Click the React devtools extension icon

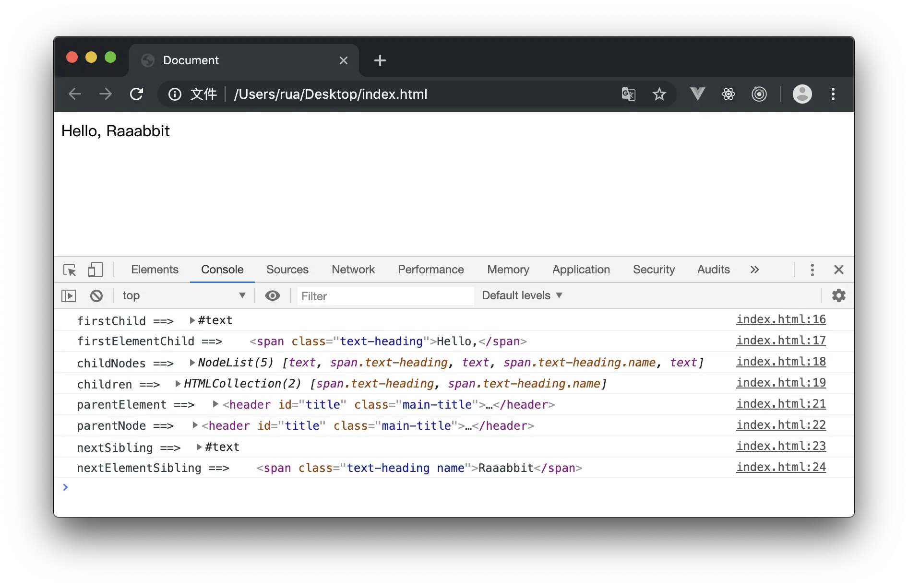[x=728, y=94]
